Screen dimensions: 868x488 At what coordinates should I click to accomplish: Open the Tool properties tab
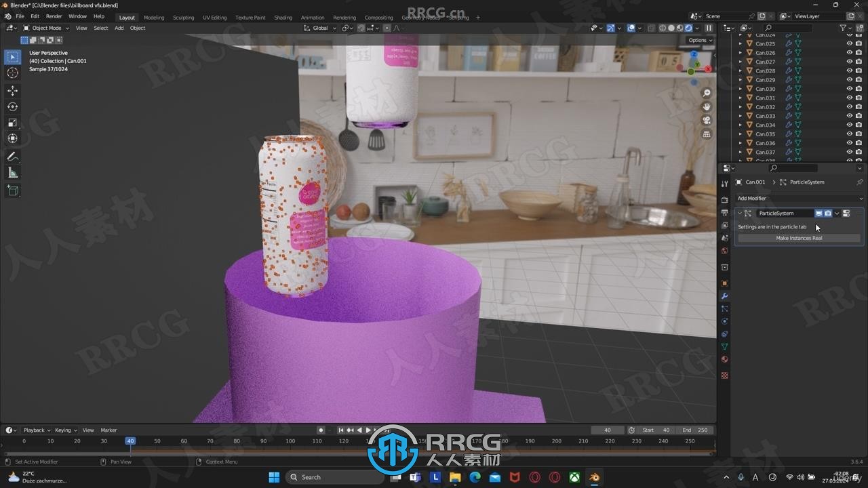pyautogui.click(x=724, y=184)
